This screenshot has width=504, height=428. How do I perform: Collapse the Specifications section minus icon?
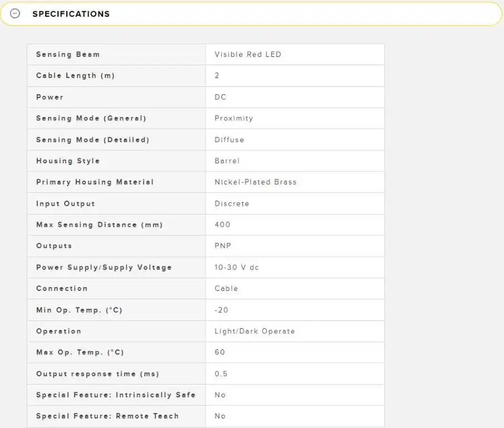tap(15, 14)
